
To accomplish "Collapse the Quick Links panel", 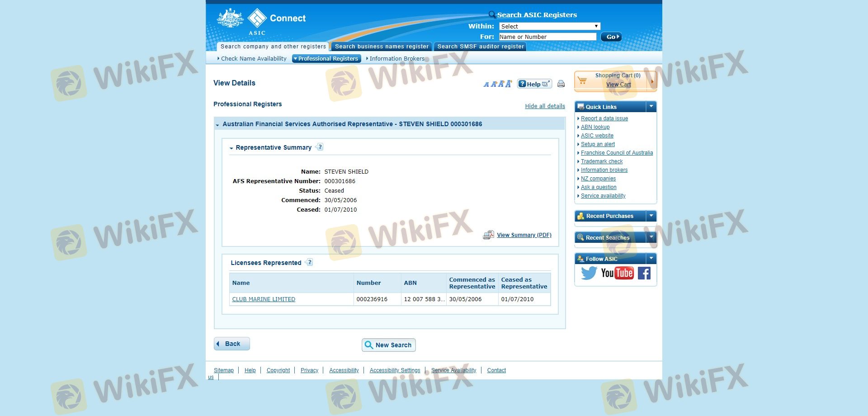I will pyautogui.click(x=651, y=107).
